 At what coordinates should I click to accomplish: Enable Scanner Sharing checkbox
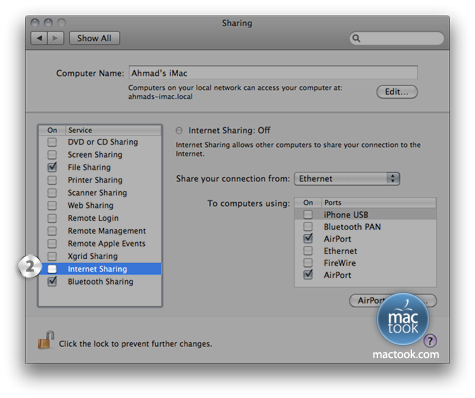pyautogui.click(x=52, y=193)
